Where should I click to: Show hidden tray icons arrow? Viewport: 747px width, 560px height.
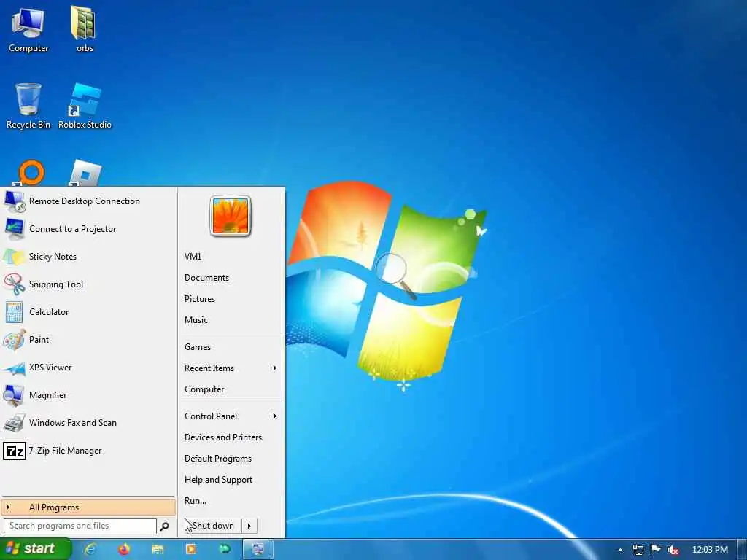pyautogui.click(x=620, y=550)
